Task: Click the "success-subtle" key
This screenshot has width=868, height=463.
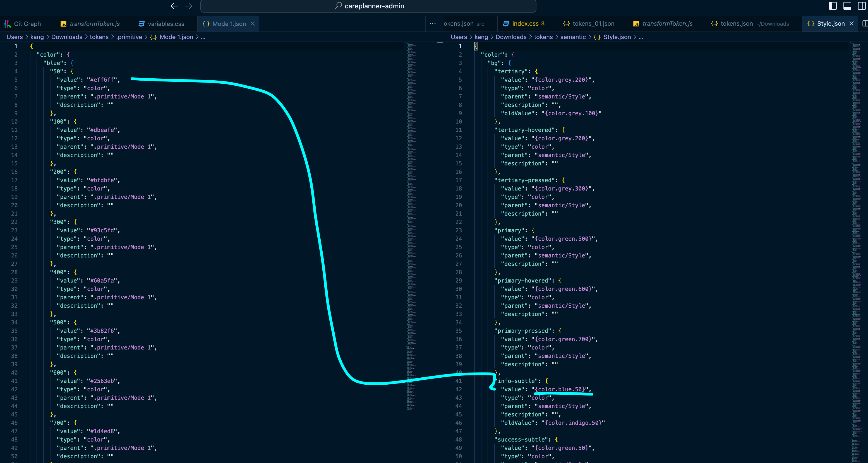Action: [521, 439]
